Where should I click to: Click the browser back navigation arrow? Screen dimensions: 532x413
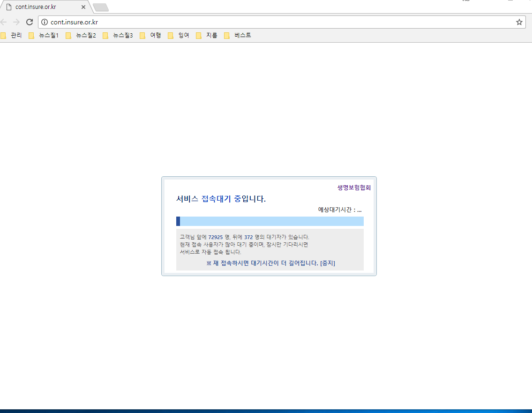pyautogui.click(x=4, y=22)
